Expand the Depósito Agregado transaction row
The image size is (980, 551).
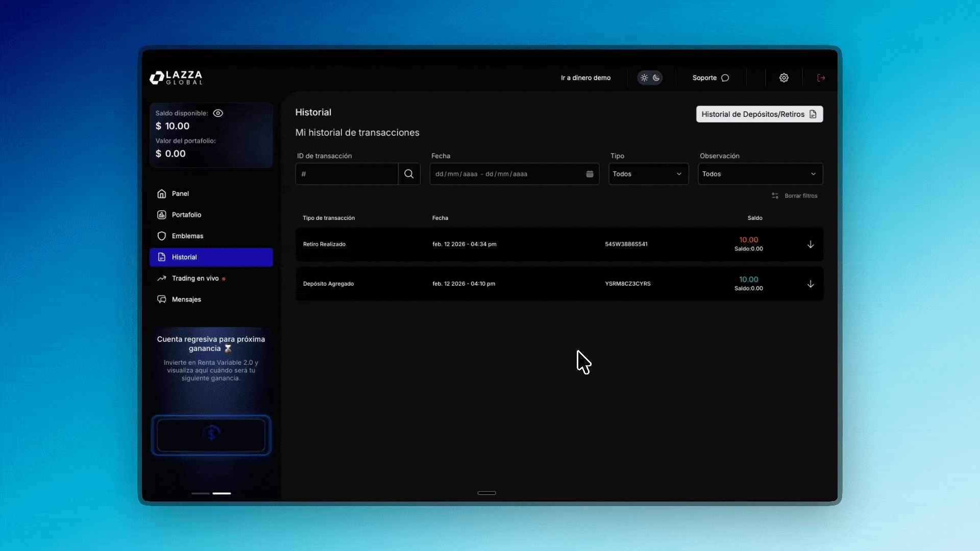click(x=810, y=284)
